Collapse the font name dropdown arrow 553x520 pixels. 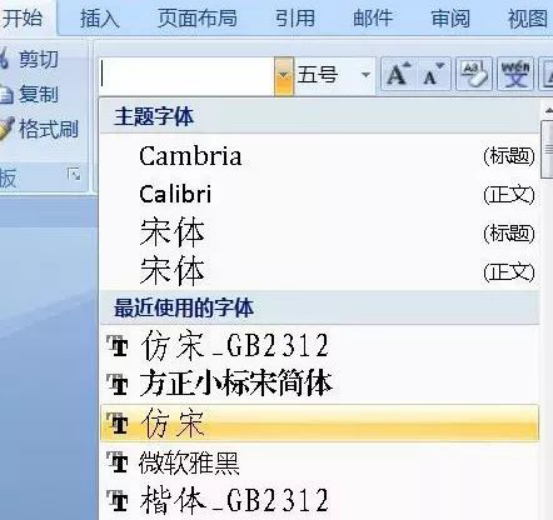point(284,75)
